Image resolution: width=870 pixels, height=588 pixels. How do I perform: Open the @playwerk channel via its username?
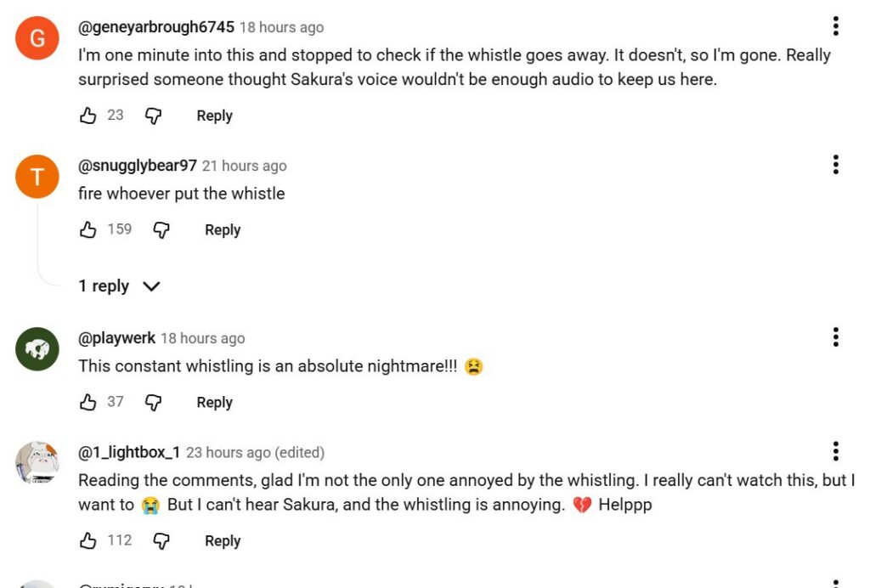pos(116,338)
